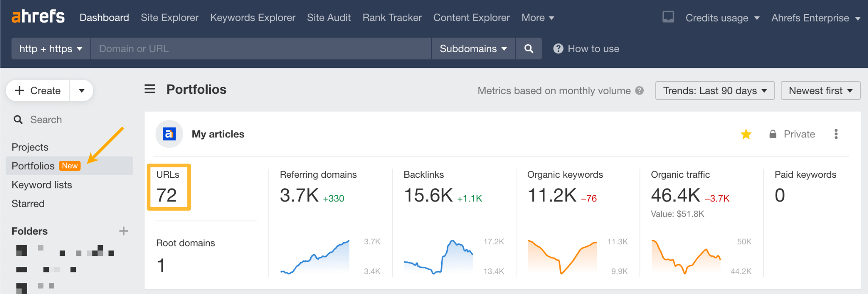The width and height of the screenshot is (868, 294).
Task: Open Trends: Last 90 days dropdown
Action: click(x=715, y=91)
